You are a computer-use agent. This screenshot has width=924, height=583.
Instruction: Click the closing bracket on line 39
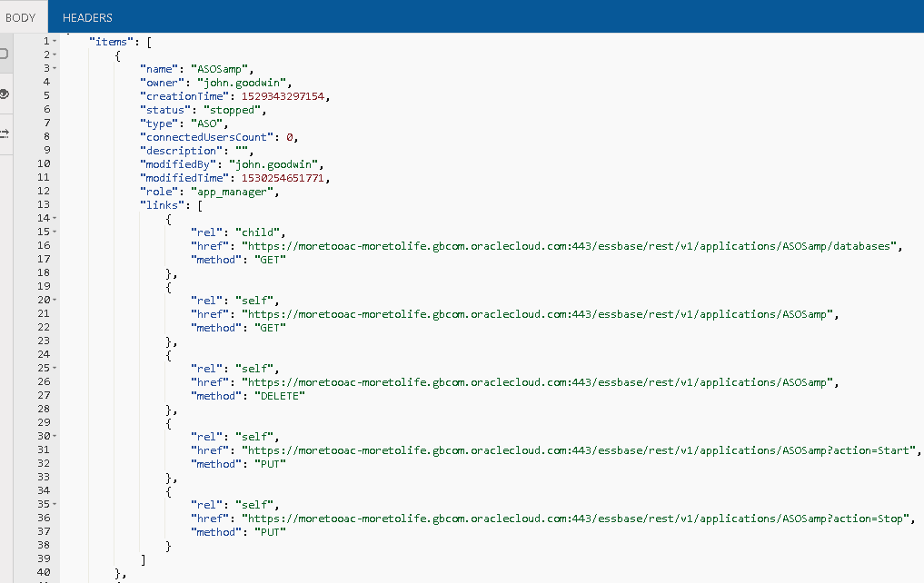coord(144,559)
